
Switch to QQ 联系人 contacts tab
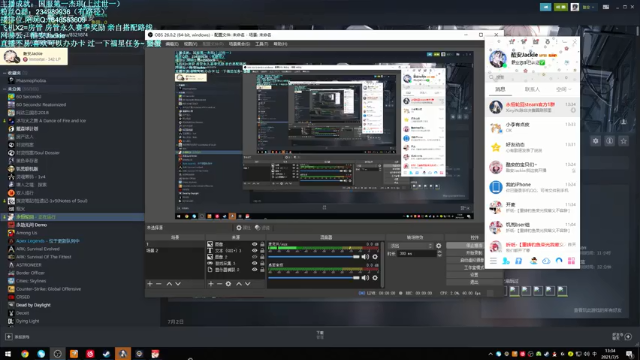pos(532,89)
